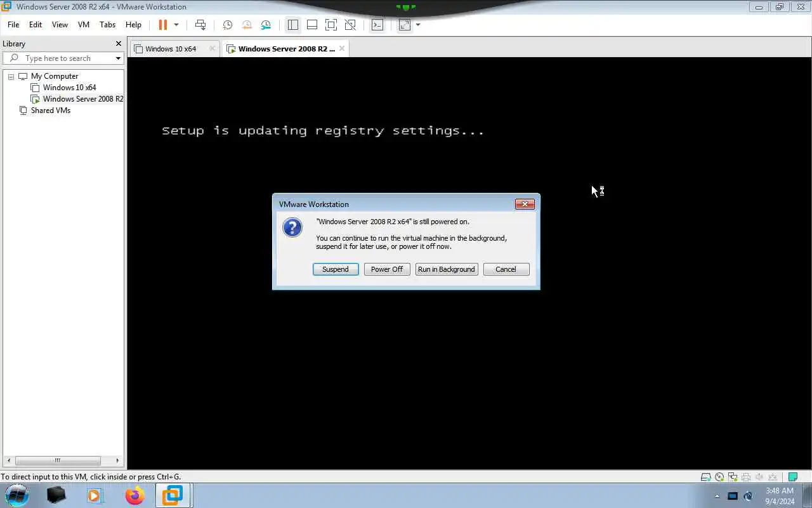Viewport: 812px width, 508px height.
Task: Click the sound card status bar icon
Action: (759, 477)
